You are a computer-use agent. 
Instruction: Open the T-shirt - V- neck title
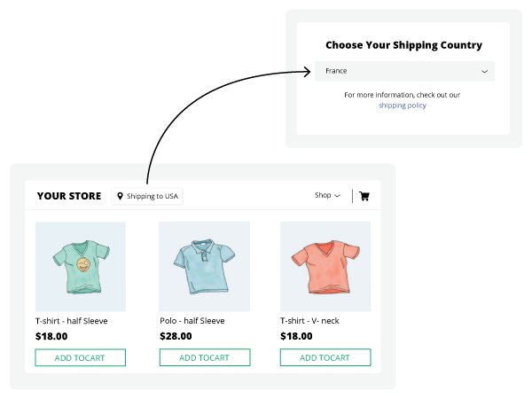click(309, 321)
